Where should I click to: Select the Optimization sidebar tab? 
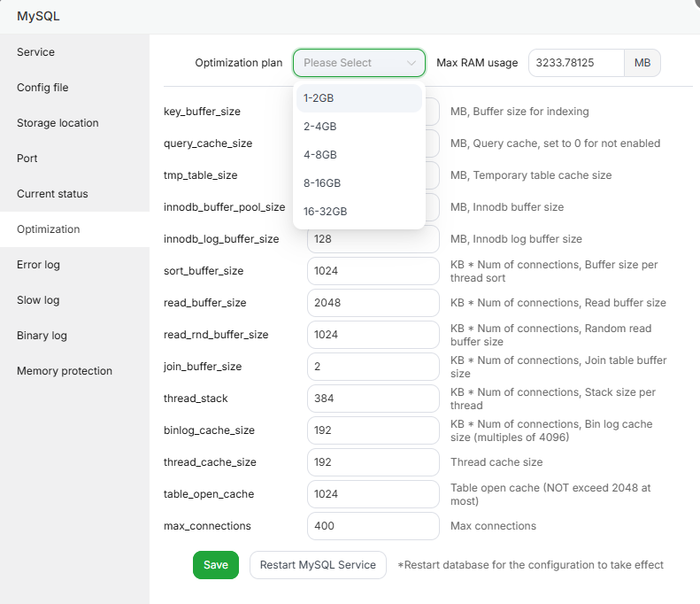[74, 229]
